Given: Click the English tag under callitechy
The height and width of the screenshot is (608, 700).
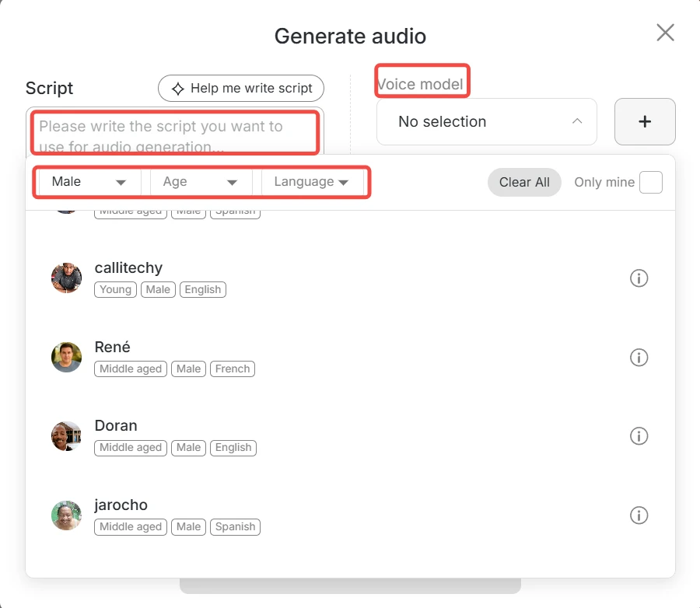Looking at the screenshot, I should (202, 289).
